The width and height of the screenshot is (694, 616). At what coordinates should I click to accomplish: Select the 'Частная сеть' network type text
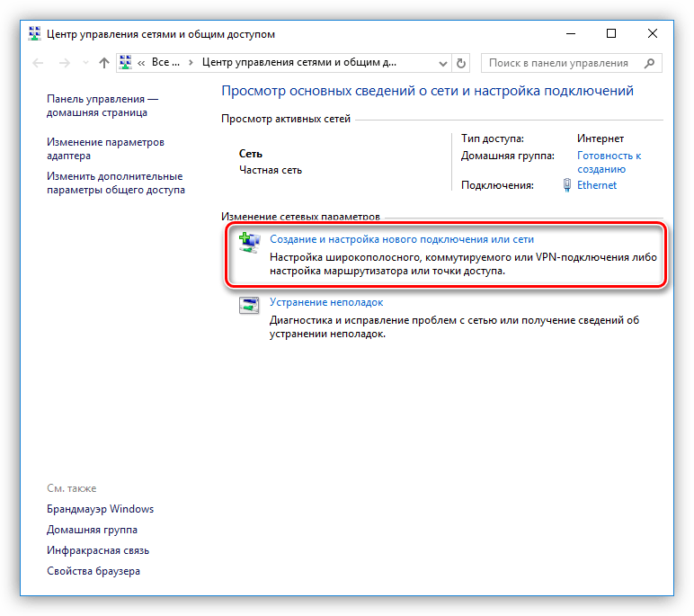click(x=271, y=170)
